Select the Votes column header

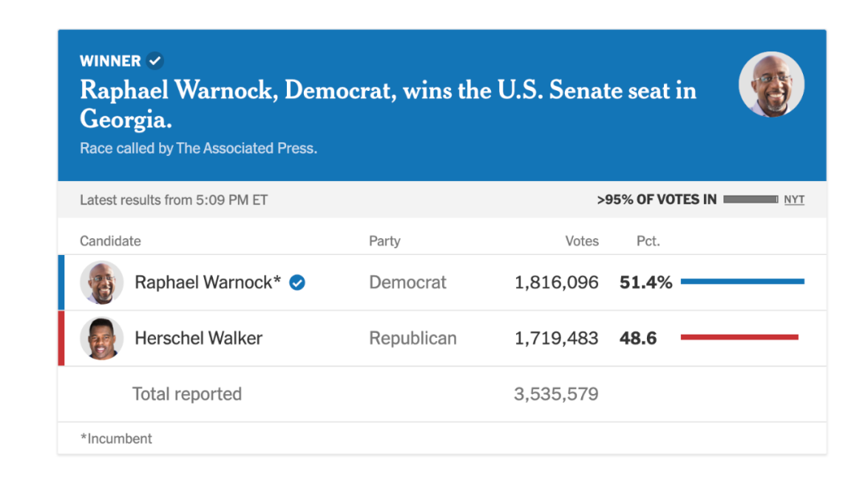[x=582, y=241]
